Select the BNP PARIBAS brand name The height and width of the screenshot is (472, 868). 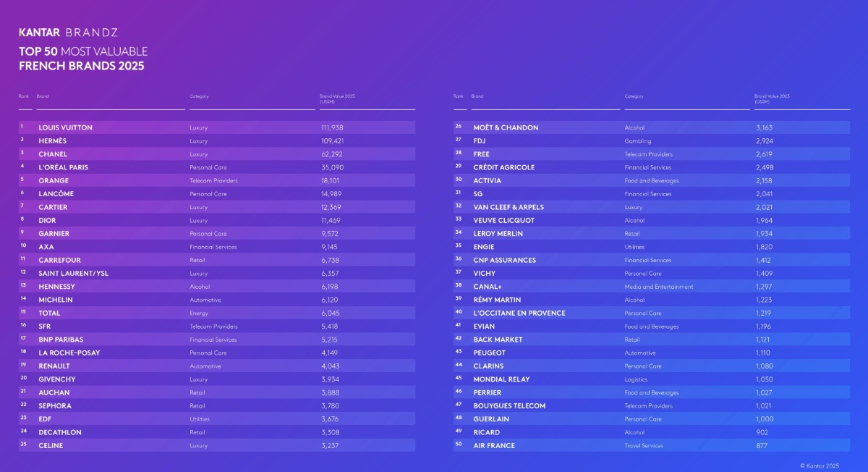(61, 340)
